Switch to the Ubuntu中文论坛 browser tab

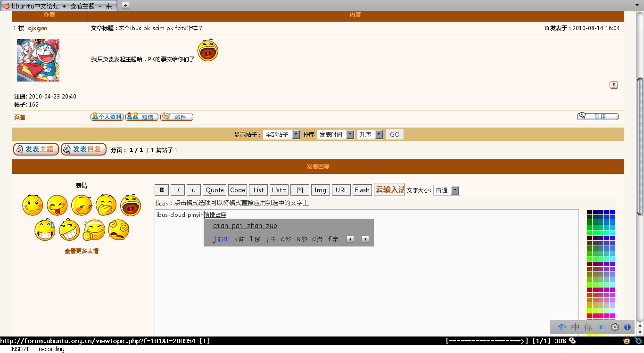tap(59, 6)
